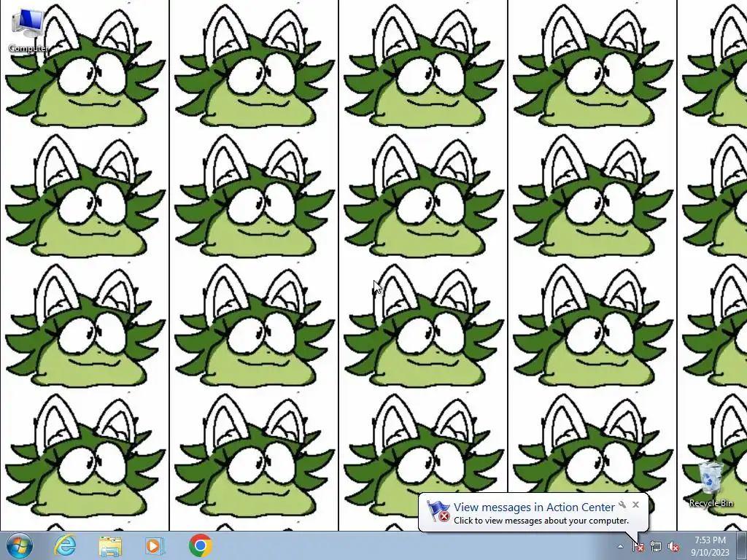Viewport: 747px width, 560px height.
Task: Open the Computer desktop icon
Action: tap(28, 29)
